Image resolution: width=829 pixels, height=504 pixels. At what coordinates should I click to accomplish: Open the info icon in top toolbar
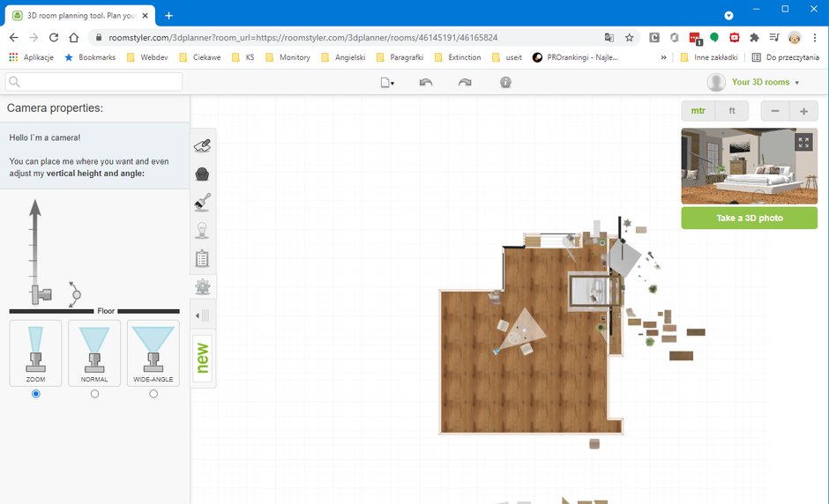[x=505, y=83]
